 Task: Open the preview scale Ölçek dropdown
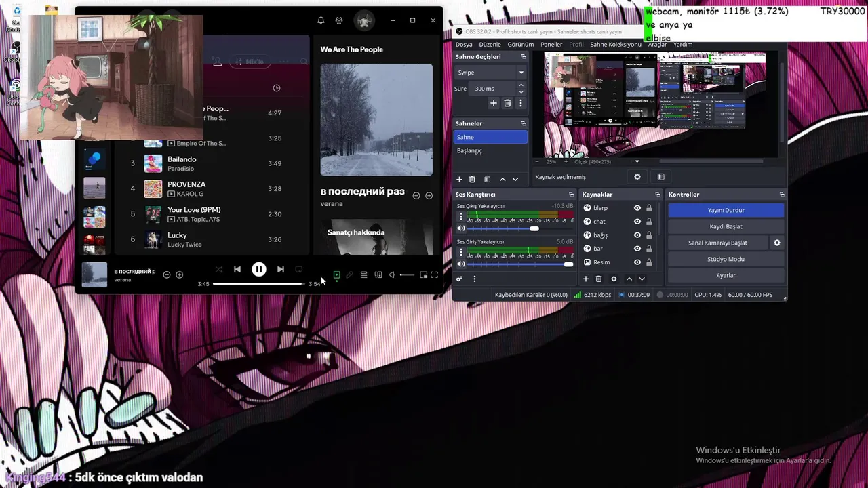(x=607, y=162)
